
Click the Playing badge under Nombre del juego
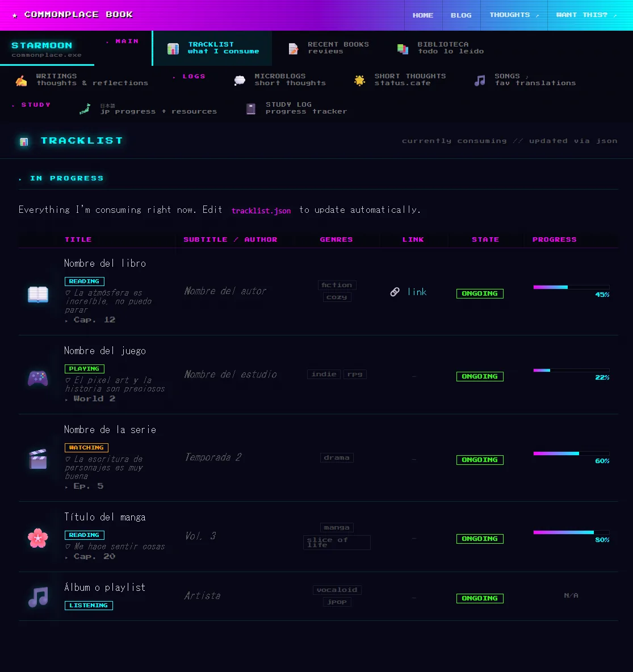85,368
